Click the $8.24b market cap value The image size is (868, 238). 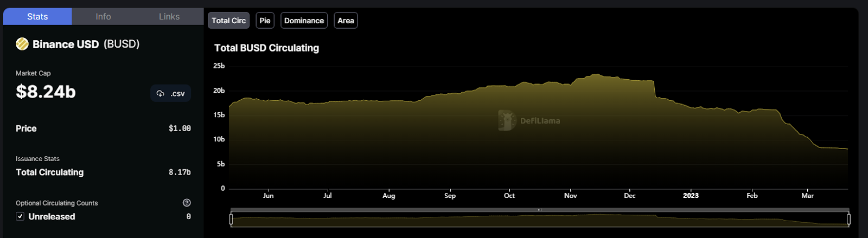(x=46, y=92)
